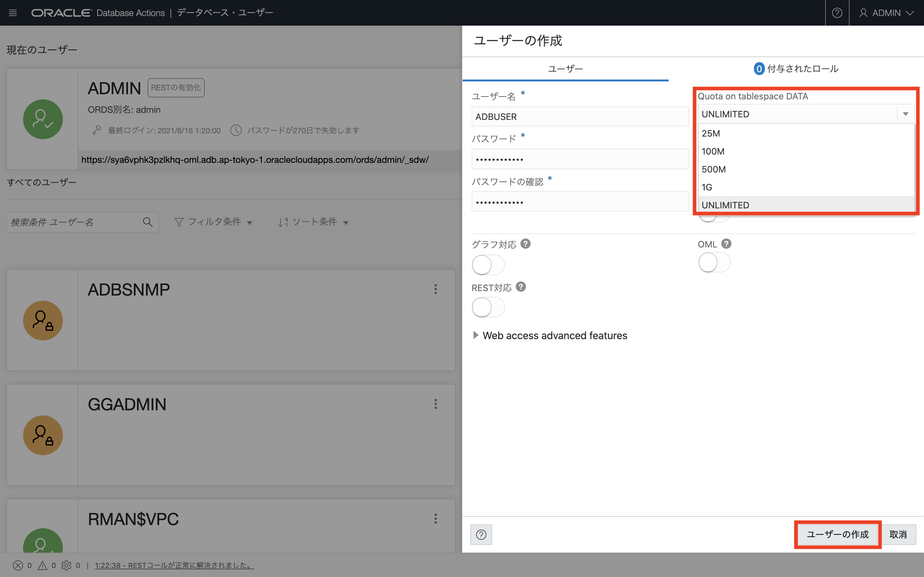This screenshot has height=577, width=924.
Task: Click the 取消 cancel button
Action: click(x=898, y=534)
